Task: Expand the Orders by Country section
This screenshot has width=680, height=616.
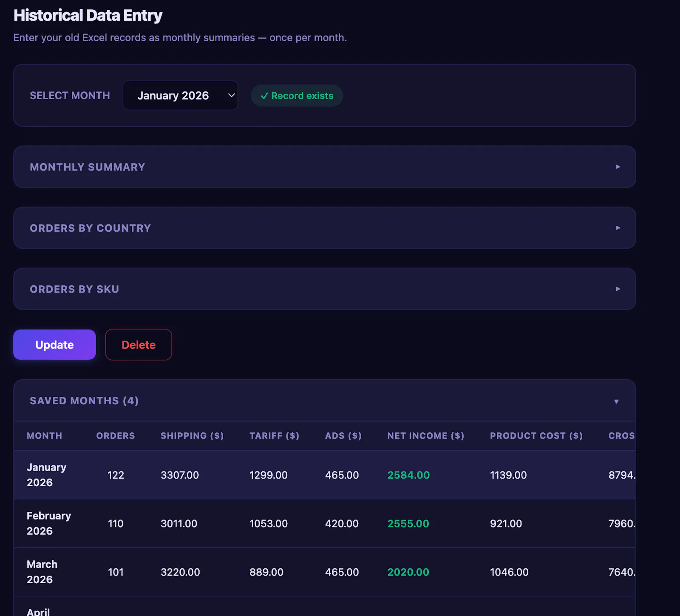Action: coord(325,228)
